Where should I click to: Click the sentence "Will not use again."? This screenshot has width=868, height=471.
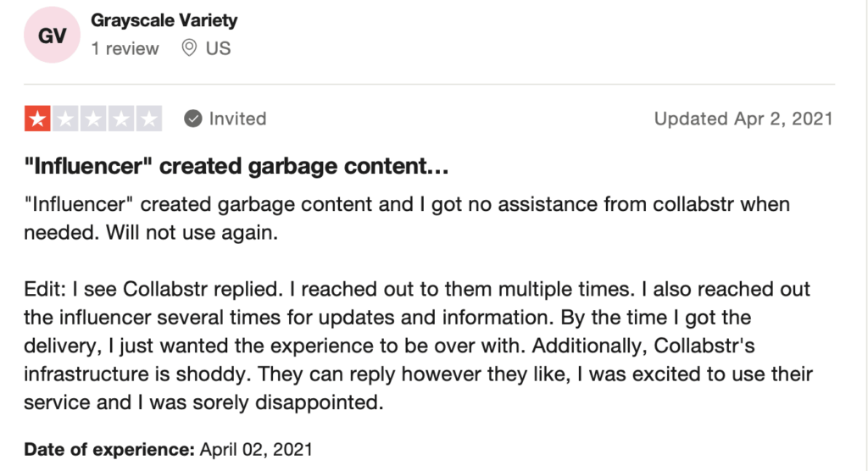[x=192, y=232]
